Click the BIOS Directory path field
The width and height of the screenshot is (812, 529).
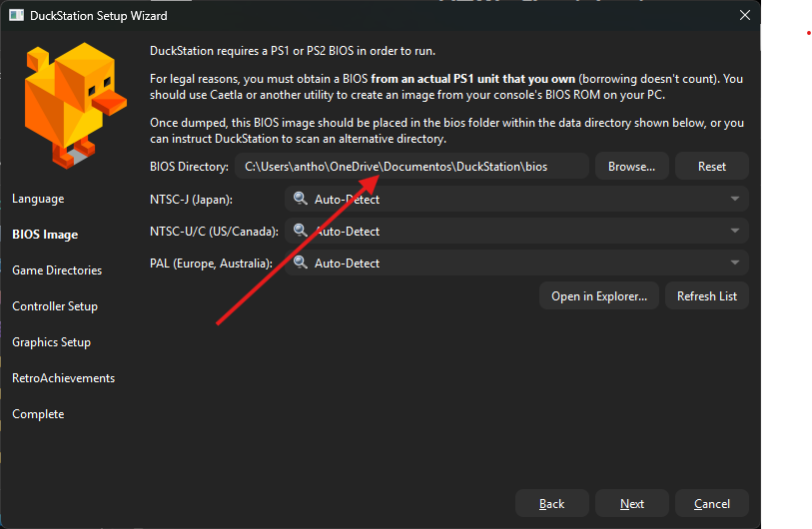[411, 167]
